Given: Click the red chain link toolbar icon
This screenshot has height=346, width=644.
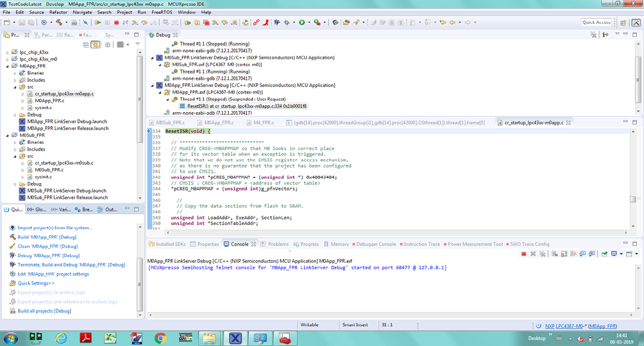Looking at the screenshot, I should tap(256, 23).
